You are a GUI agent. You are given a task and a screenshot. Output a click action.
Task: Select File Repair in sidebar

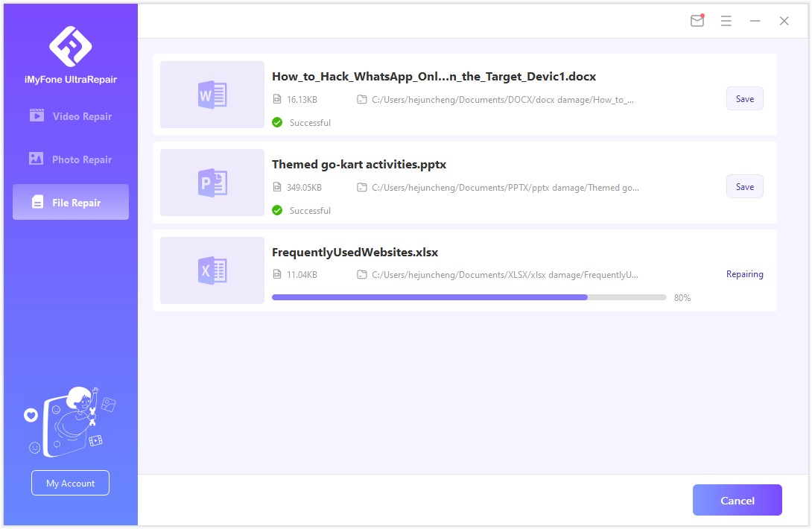[71, 203]
